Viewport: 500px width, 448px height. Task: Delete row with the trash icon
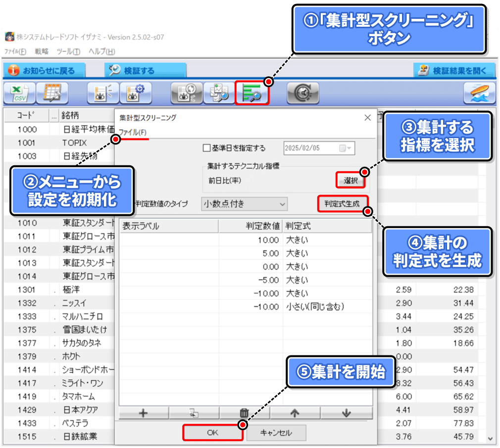(x=244, y=413)
